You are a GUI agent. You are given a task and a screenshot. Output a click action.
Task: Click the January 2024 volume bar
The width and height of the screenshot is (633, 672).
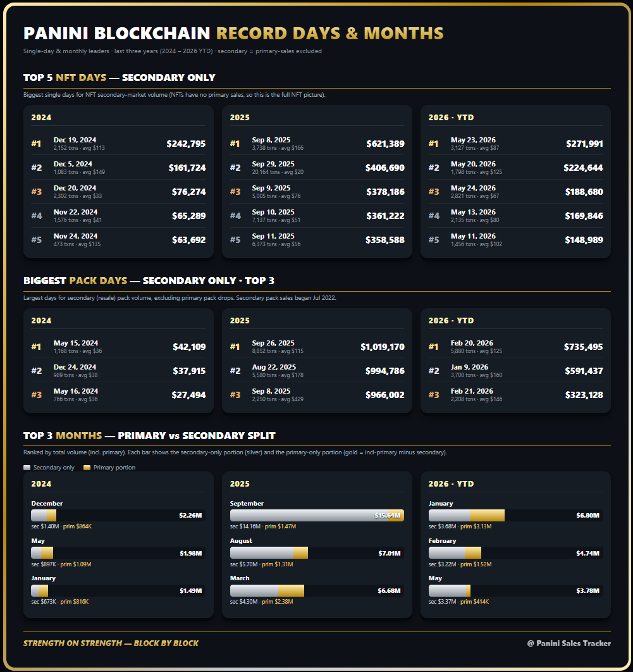tap(118, 590)
